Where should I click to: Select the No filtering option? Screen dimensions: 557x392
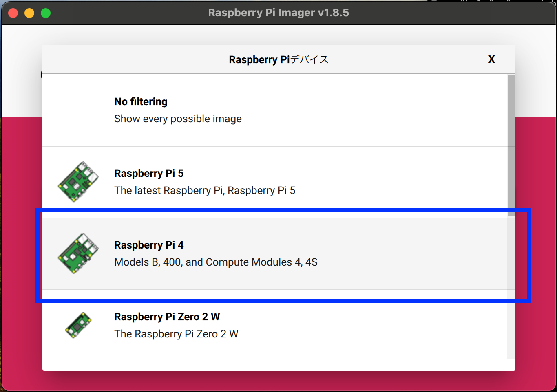[275, 110]
